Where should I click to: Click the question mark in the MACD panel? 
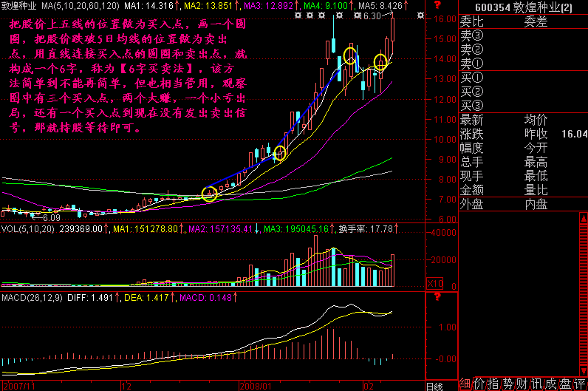[437, 296]
